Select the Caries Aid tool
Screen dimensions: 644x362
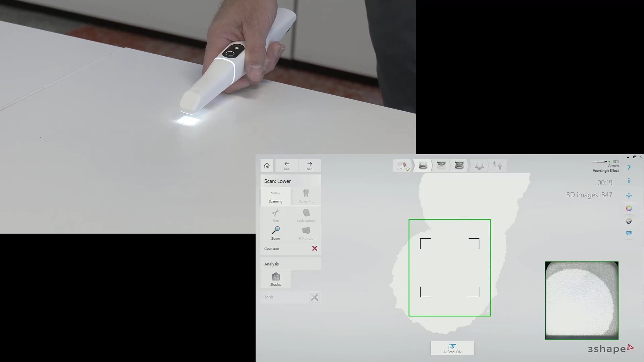(306, 196)
